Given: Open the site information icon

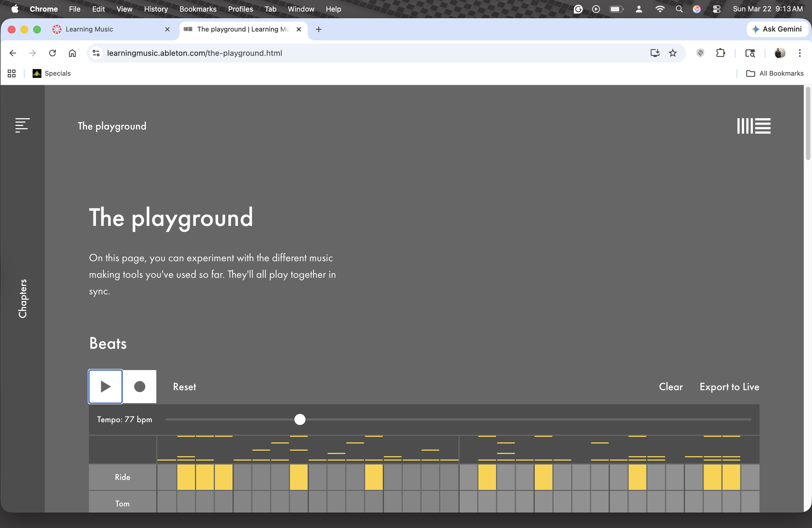Looking at the screenshot, I should pos(96,53).
